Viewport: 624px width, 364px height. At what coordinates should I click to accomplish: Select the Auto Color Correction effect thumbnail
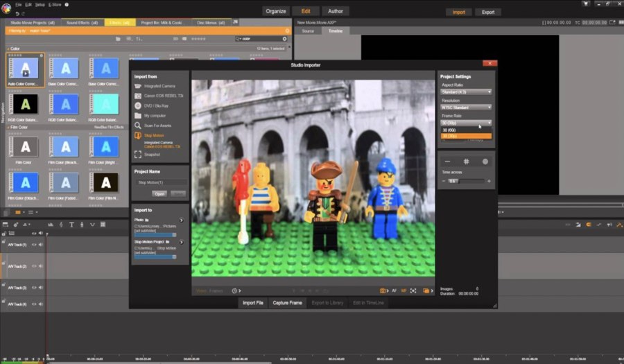pos(26,68)
